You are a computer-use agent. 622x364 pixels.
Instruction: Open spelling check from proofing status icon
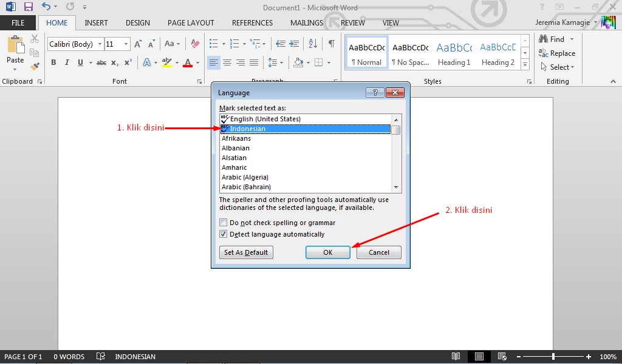(101, 356)
